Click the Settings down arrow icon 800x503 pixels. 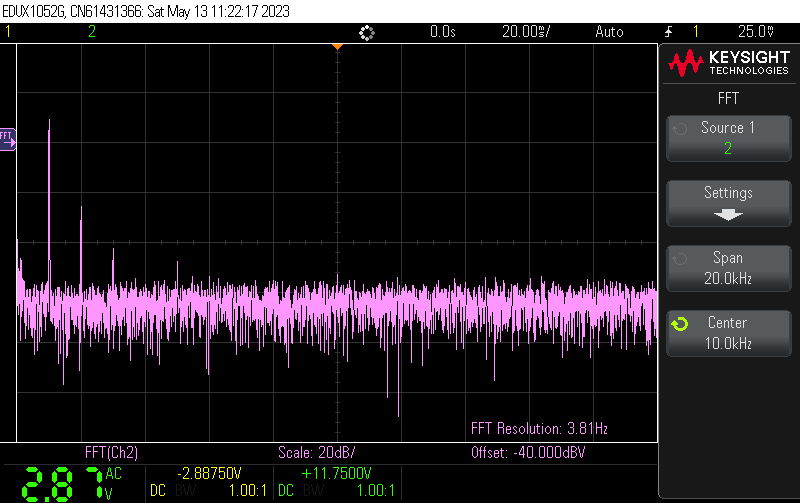click(x=728, y=214)
